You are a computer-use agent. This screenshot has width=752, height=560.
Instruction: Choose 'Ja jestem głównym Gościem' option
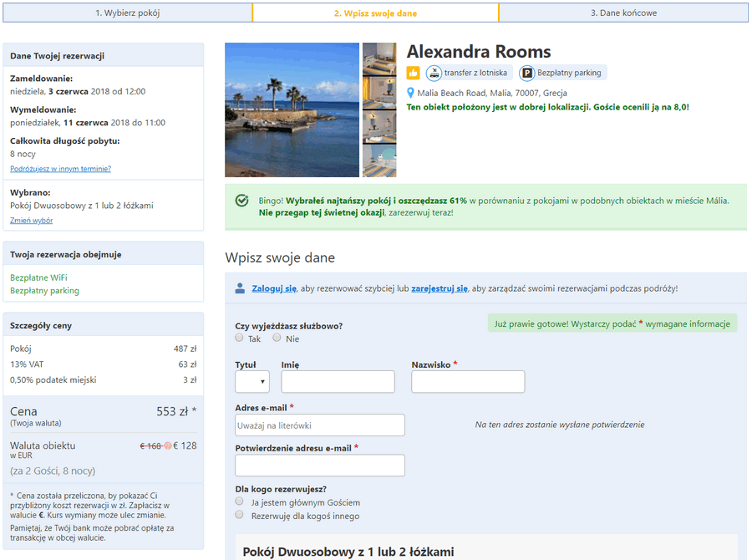239,501
